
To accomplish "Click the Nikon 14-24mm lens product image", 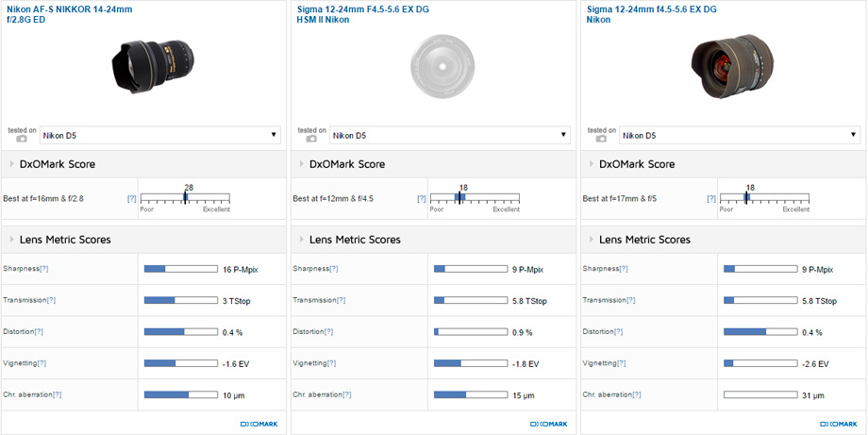I will (x=154, y=66).
